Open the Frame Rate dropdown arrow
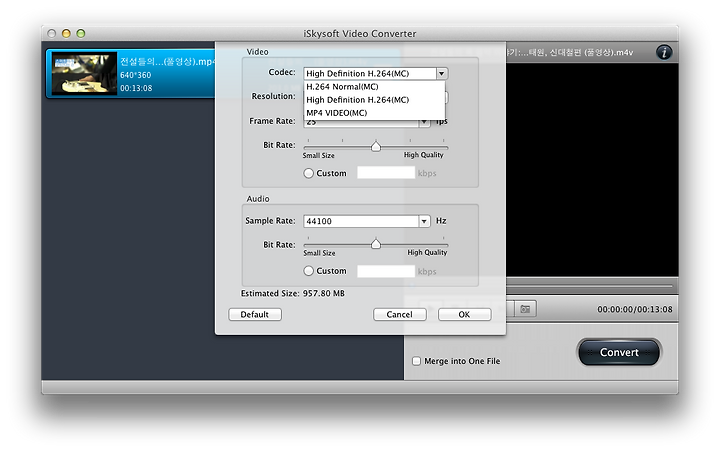Viewport: 720px width, 452px height. (x=424, y=122)
